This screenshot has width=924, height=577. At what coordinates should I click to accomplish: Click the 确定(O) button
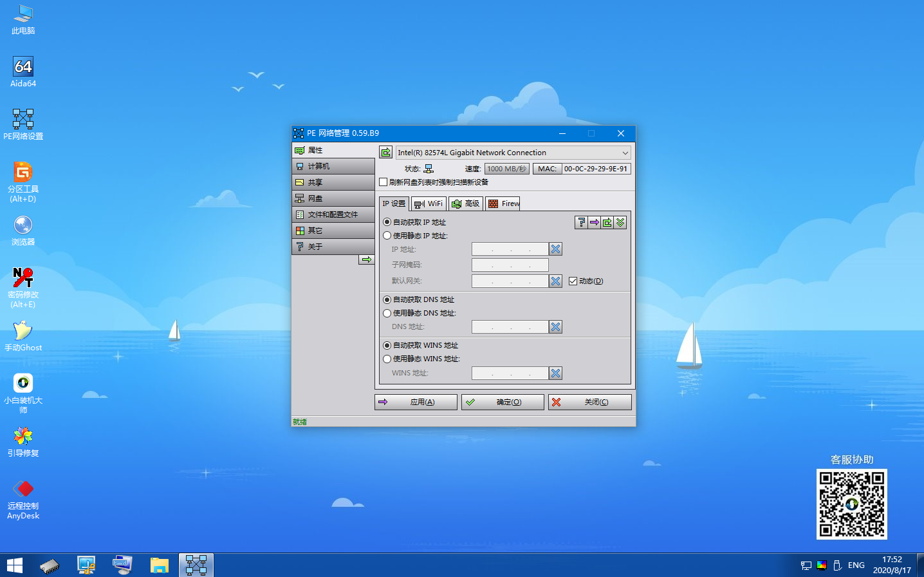[x=503, y=401]
